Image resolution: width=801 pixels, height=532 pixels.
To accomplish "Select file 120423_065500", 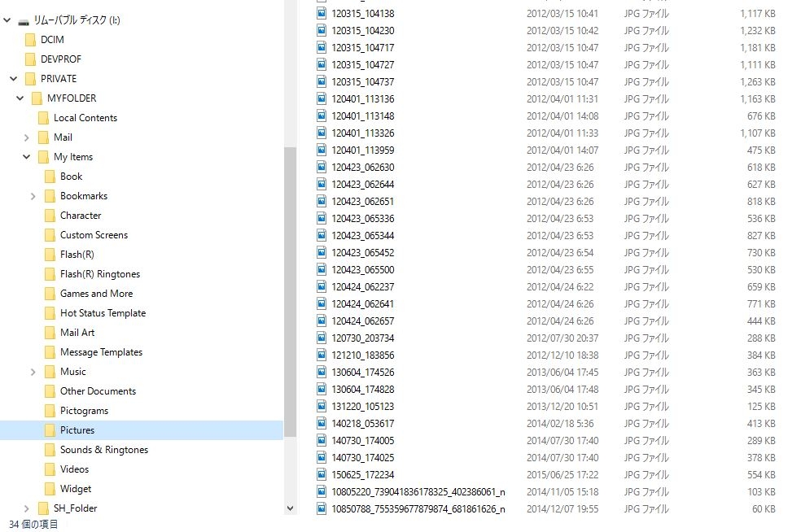I will coord(363,269).
